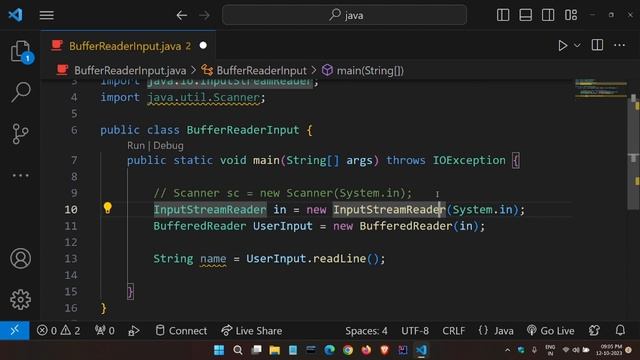Toggle the bottom panel layout icon

[525, 15]
